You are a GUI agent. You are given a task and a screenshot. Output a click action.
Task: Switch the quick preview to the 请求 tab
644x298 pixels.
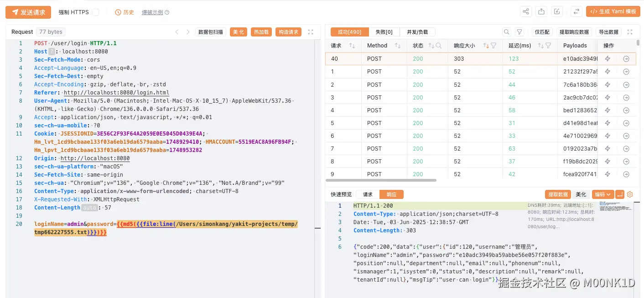(x=368, y=194)
